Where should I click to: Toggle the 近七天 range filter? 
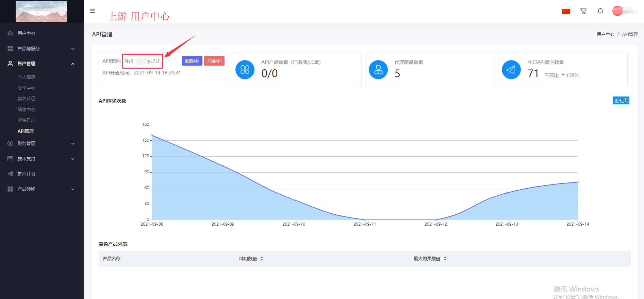pyautogui.click(x=621, y=101)
